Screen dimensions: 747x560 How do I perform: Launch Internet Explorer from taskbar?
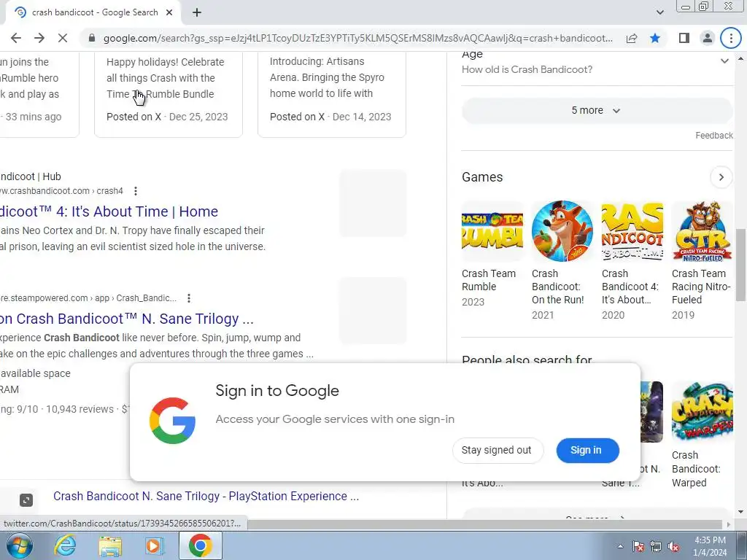[64, 545]
